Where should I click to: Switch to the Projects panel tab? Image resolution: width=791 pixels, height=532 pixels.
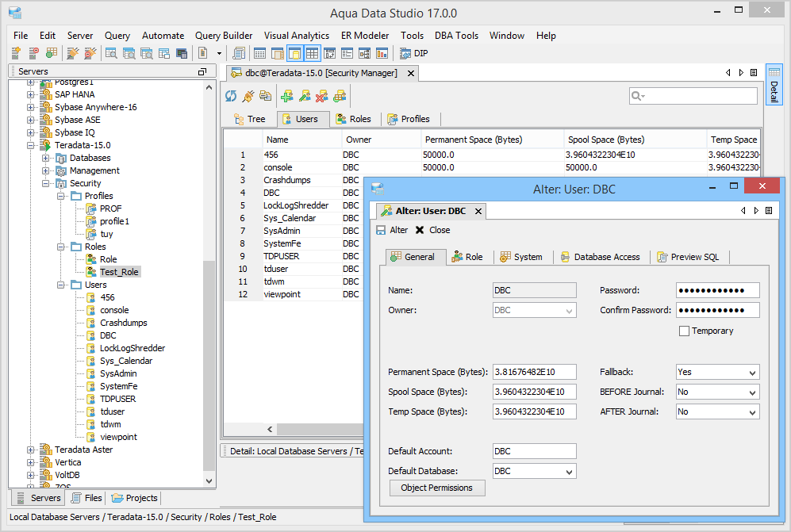click(134, 498)
